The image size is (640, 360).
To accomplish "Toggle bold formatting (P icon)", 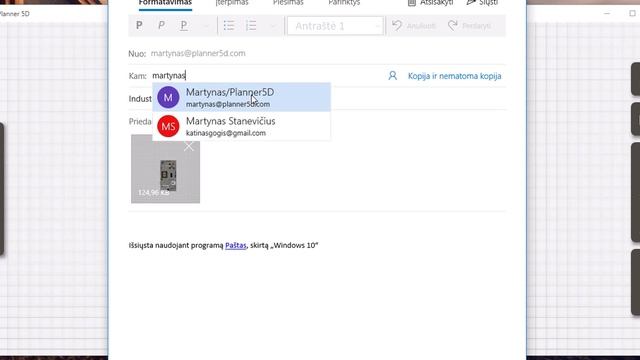I will click(x=139, y=26).
